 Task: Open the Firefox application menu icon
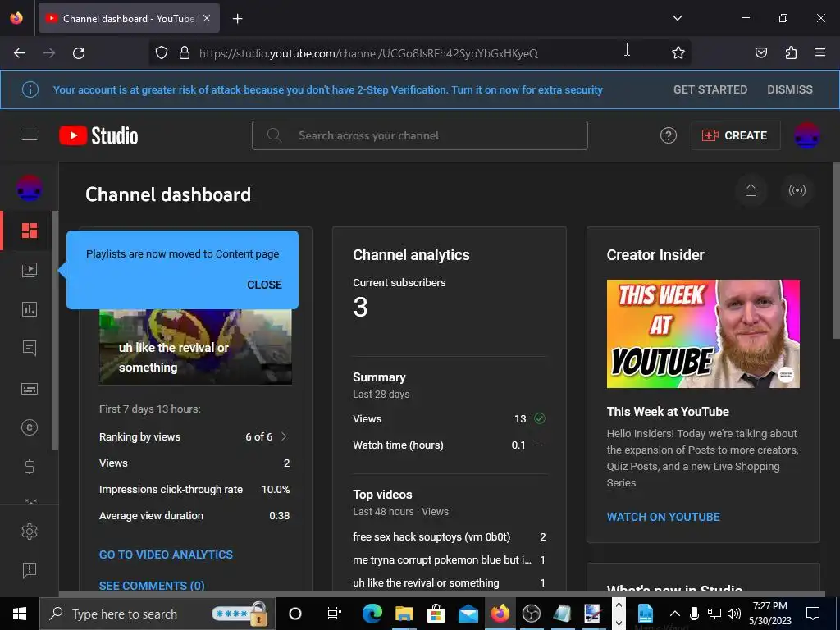click(x=820, y=52)
